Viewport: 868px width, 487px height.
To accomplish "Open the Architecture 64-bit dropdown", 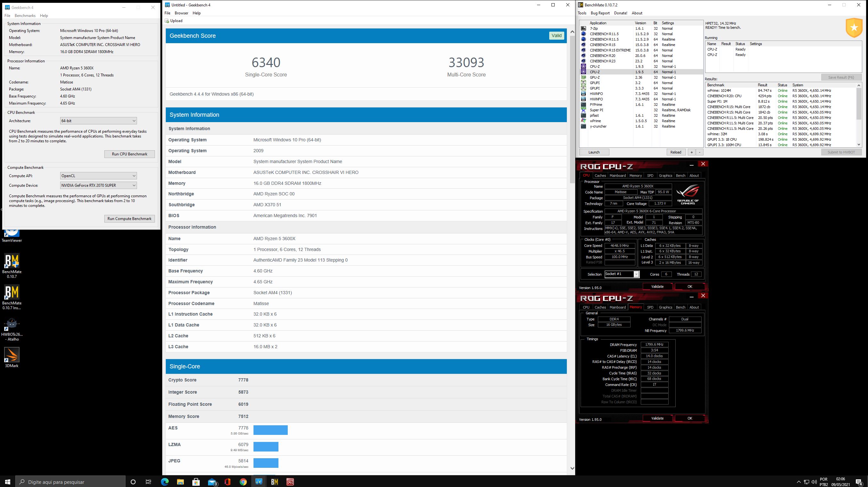I will tap(98, 121).
